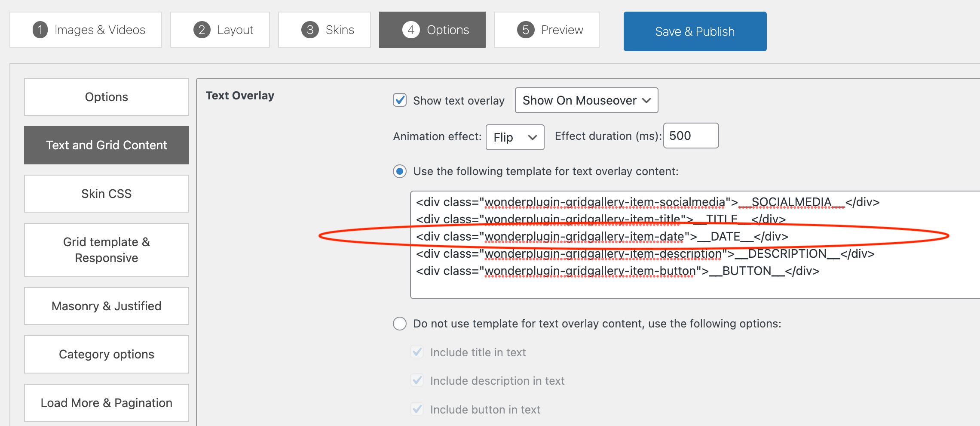Click the step 1 Images & Videos circle icon
Image resolution: width=980 pixels, height=426 pixels.
click(40, 29)
